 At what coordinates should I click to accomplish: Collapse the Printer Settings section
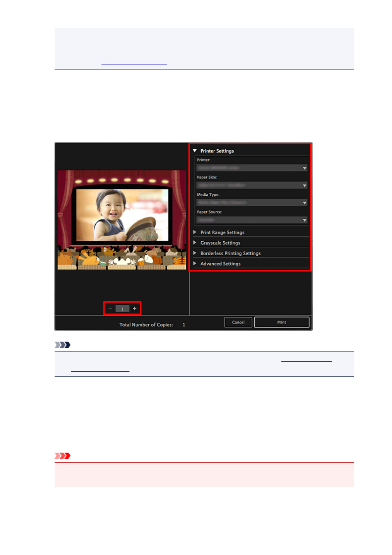(x=195, y=151)
